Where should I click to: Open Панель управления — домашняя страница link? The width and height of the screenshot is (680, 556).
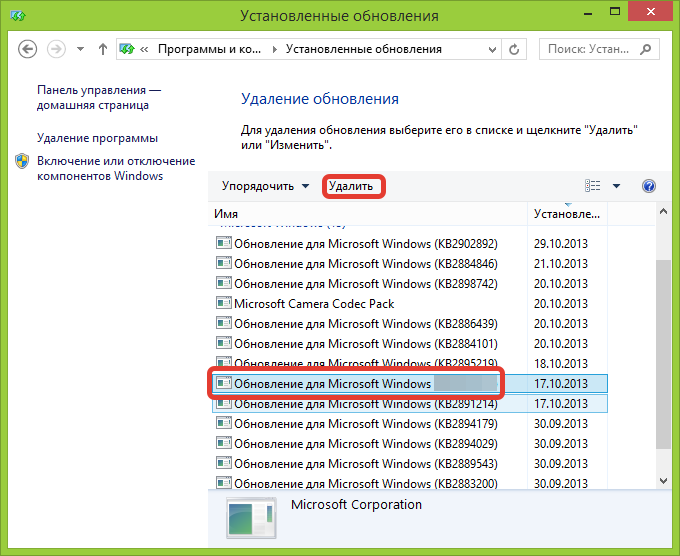99,98
